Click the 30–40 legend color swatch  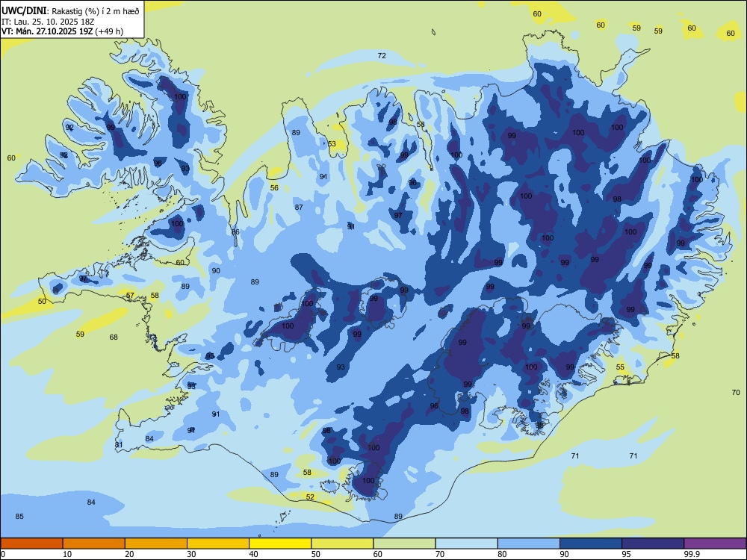218,544
